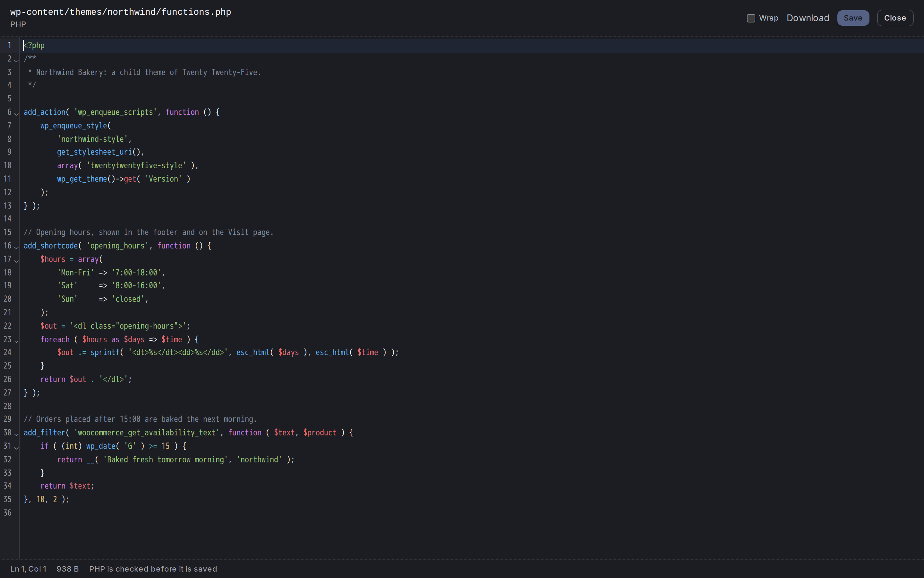Collapse the add_shortcode fold on line 16

click(x=16, y=247)
